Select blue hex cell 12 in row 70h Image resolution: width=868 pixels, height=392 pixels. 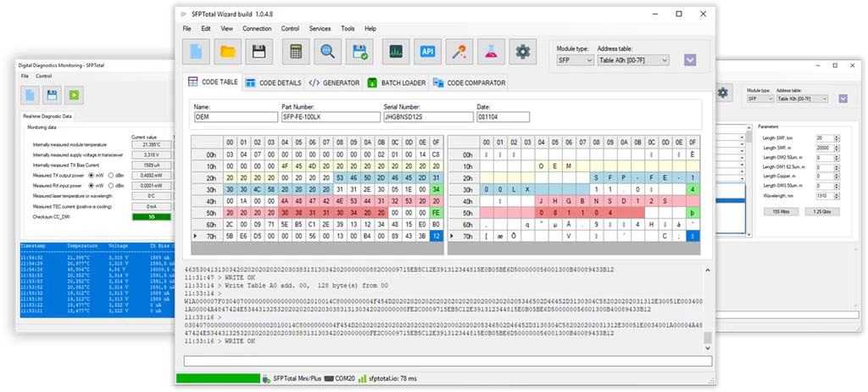click(x=436, y=236)
